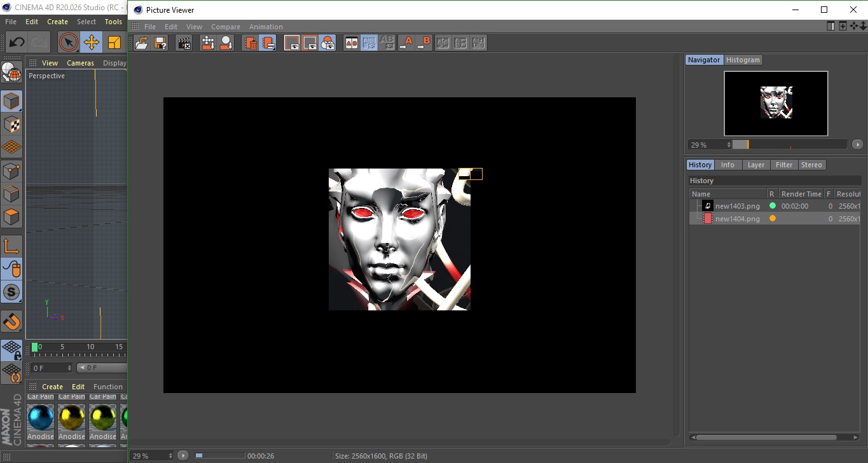The image size is (868, 463).
Task: Click the Open Image folder icon
Action: [142, 43]
